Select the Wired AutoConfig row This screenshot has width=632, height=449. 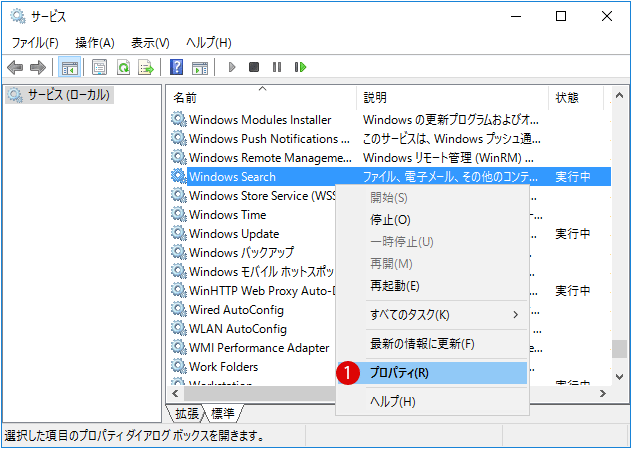[253, 310]
